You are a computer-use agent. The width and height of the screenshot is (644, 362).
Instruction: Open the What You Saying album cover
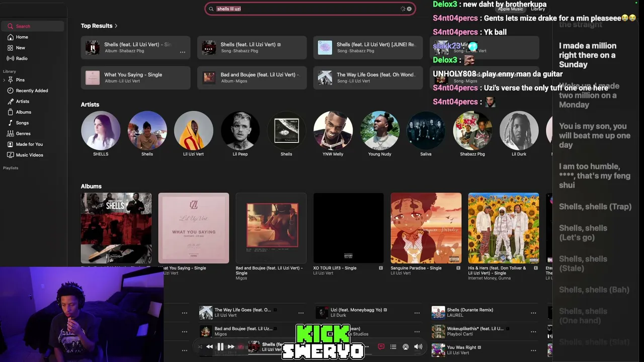tap(194, 228)
